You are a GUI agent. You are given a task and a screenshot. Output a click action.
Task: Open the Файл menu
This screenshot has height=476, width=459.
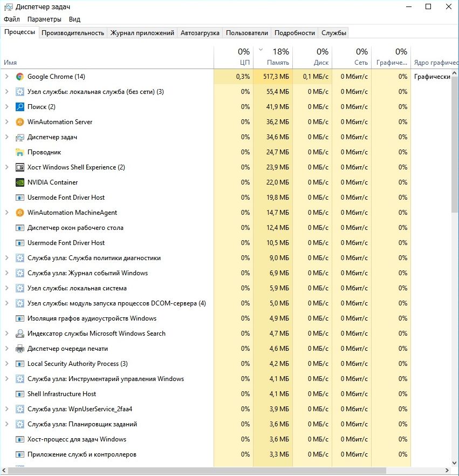[12, 19]
